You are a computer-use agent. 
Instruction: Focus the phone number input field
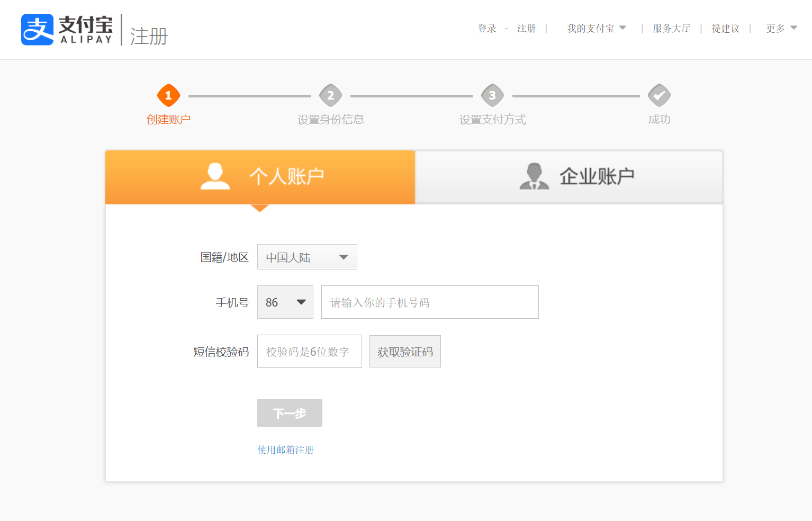pos(430,302)
